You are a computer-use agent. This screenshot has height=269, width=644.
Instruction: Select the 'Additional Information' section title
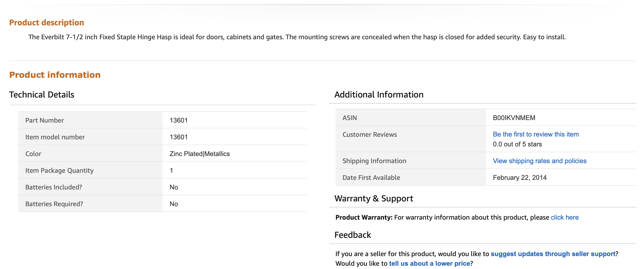click(x=379, y=94)
